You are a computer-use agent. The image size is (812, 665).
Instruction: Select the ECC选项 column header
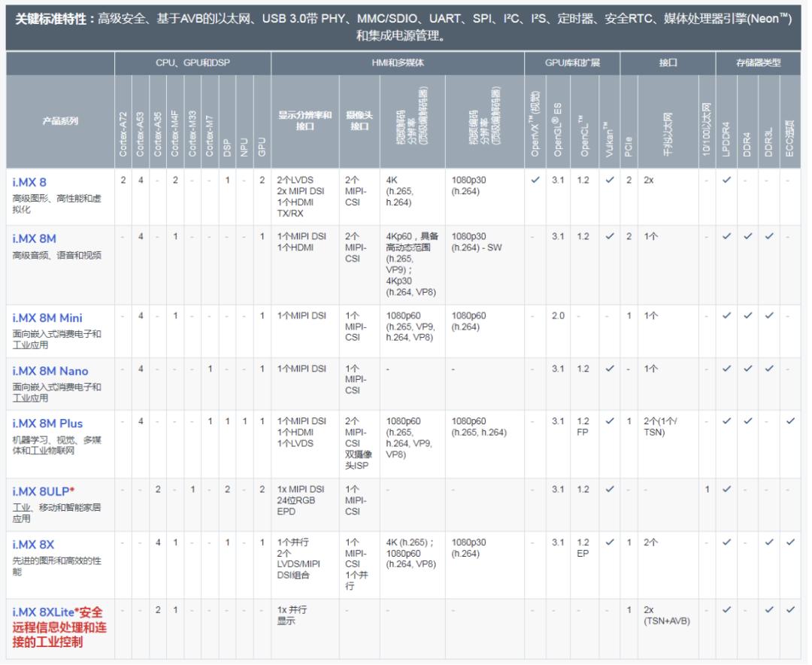pos(790,121)
